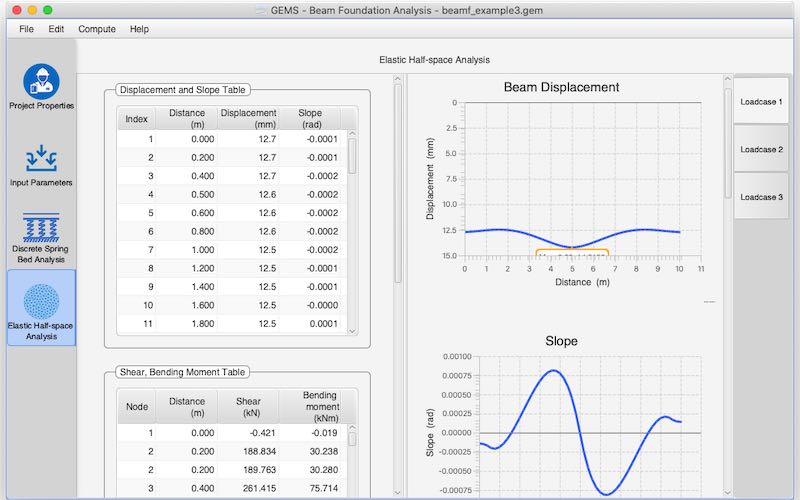Select slope value 0.0001 in row 11
Screen dimensions: 800x500
[310, 323]
